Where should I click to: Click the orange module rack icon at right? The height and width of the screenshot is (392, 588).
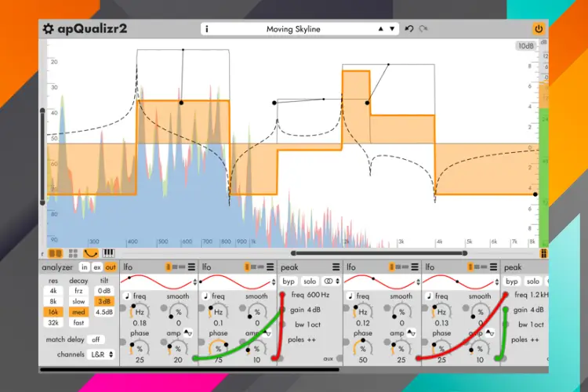click(x=543, y=253)
